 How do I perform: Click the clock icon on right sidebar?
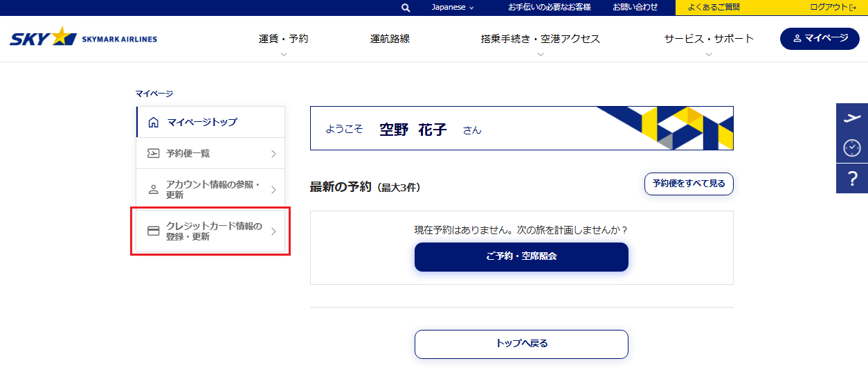(x=852, y=148)
